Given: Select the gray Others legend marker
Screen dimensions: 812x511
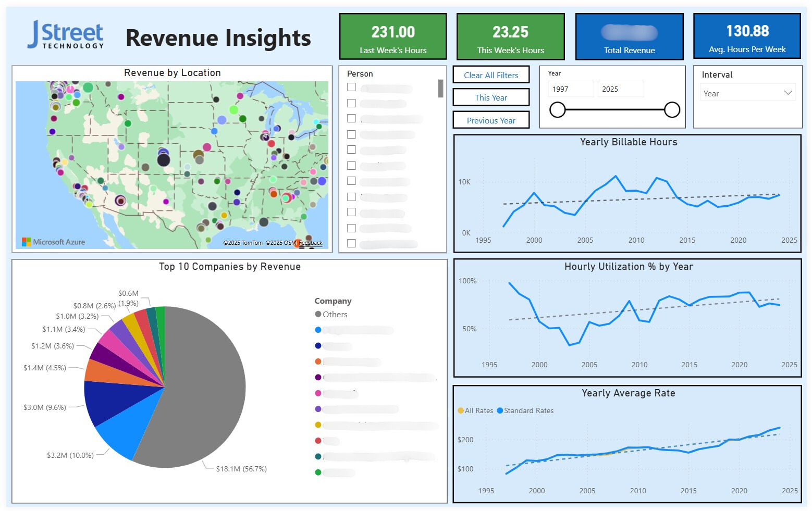Looking at the screenshot, I should (318, 314).
